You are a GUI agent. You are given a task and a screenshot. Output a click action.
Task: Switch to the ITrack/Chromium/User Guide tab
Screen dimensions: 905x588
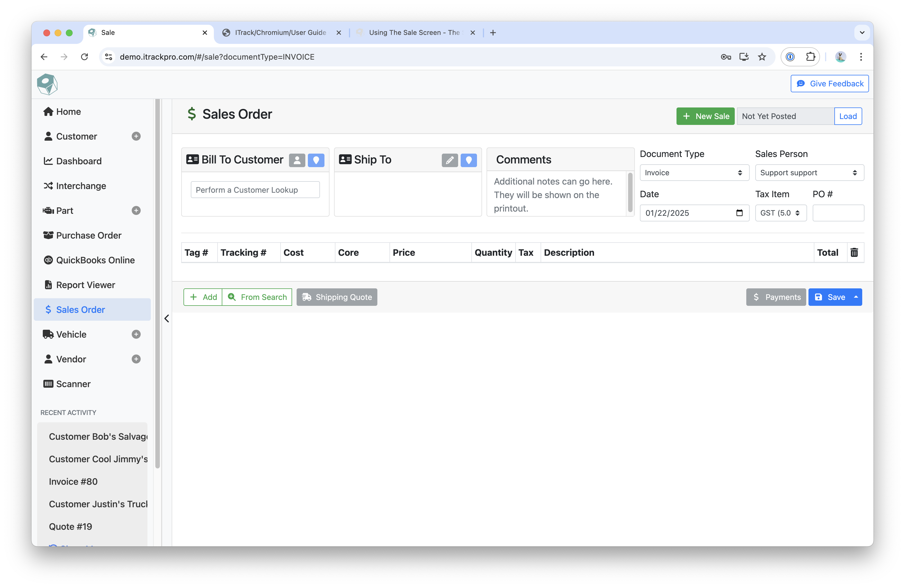pos(280,33)
